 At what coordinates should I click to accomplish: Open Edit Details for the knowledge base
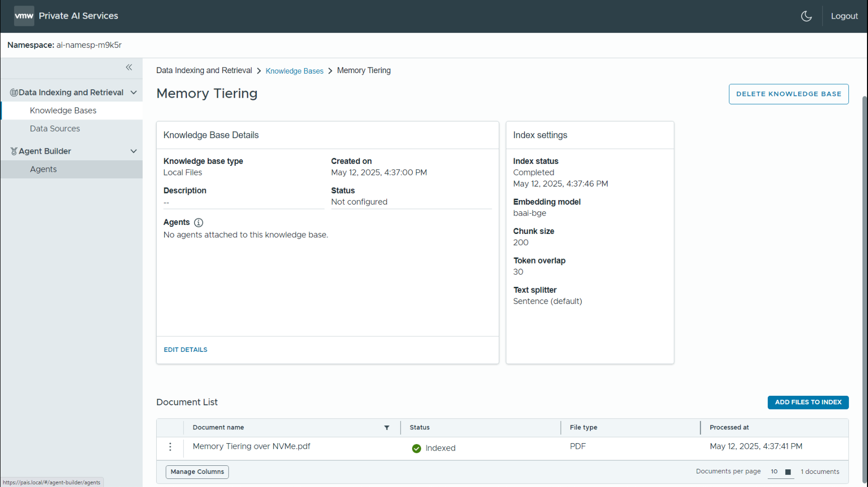click(185, 349)
